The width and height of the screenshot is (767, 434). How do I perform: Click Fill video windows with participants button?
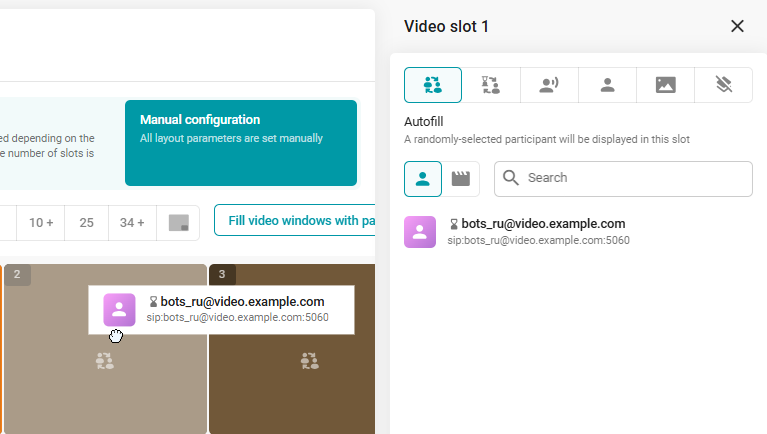(295, 221)
